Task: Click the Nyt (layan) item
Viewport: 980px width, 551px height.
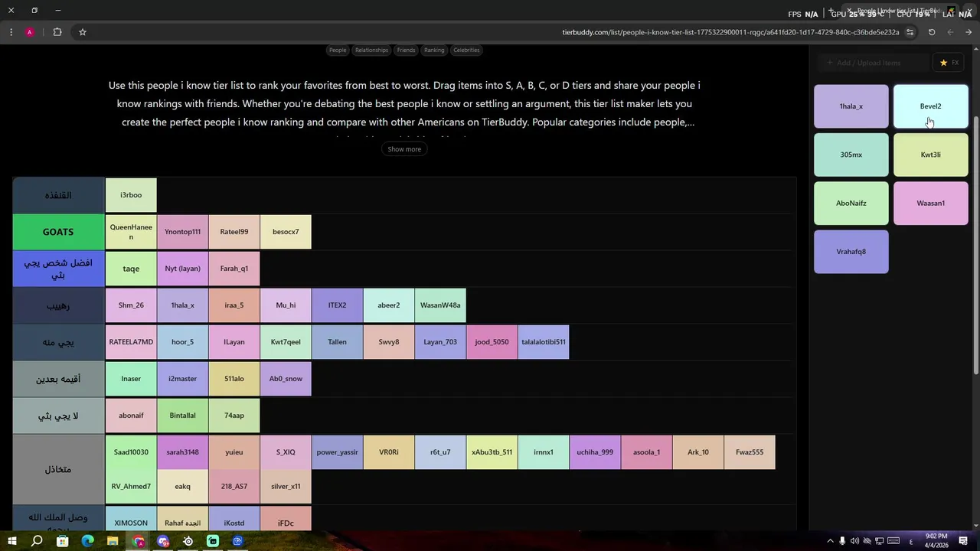Action: point(182,269)
